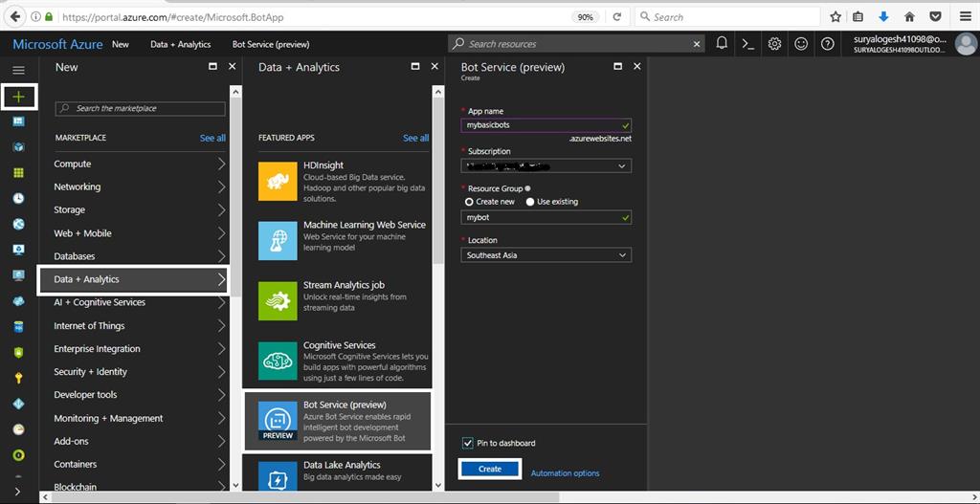Click the App name field mybasicbots
The height and width of the screenshot is (504, 980).
pyautogui.click(x=546, y=125)
